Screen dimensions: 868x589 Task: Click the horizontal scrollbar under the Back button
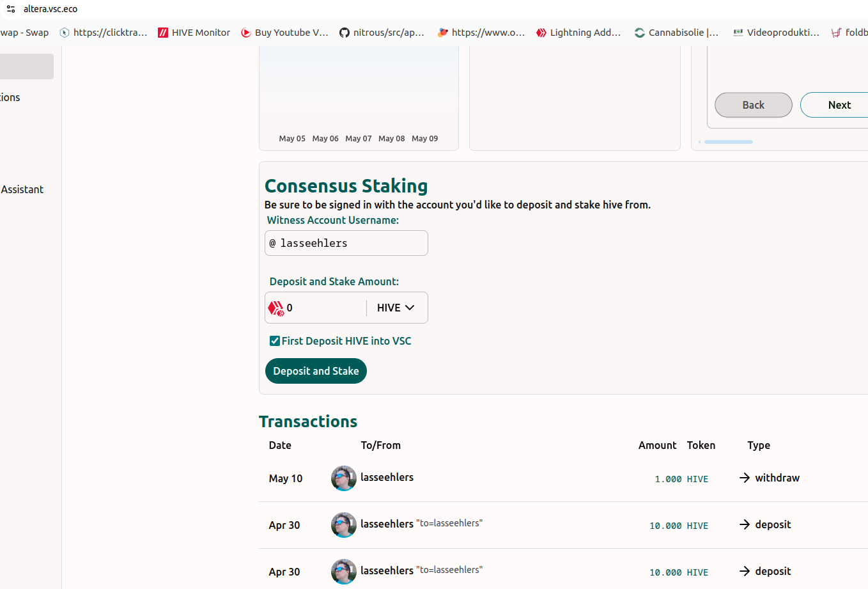[x=728, y=142]
